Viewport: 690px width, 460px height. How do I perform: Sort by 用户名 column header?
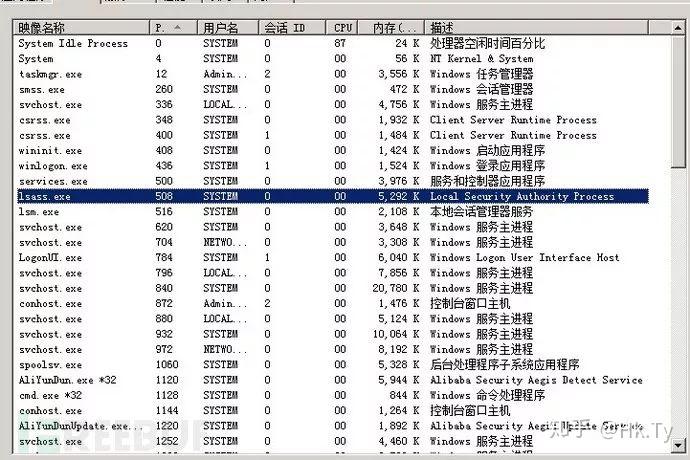(x=228, y=28)
